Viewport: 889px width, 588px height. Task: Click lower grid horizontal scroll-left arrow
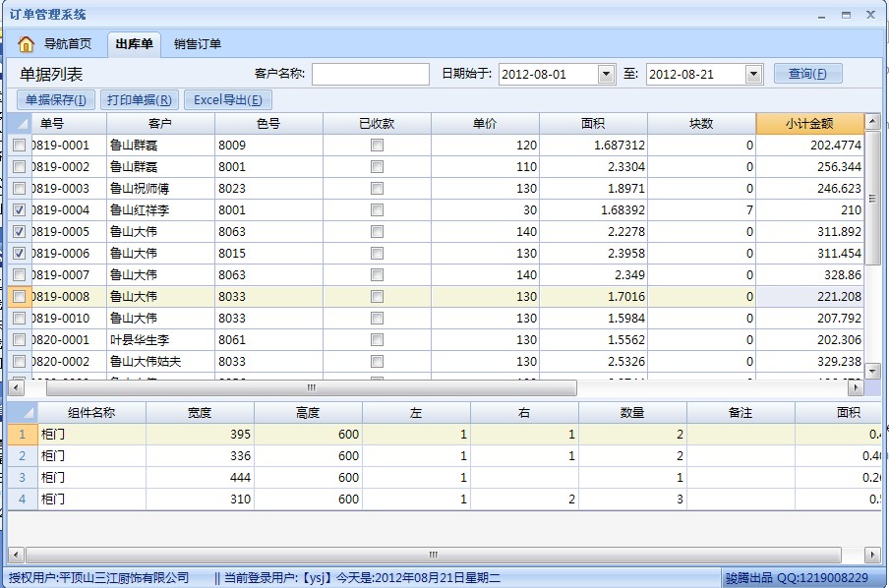click(x=17, y=555)
